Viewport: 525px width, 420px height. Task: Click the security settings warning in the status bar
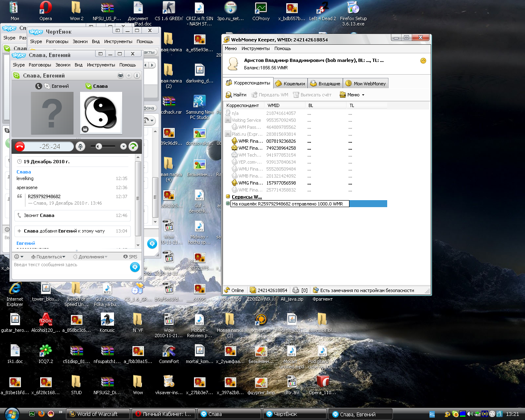tap(363, 290)
